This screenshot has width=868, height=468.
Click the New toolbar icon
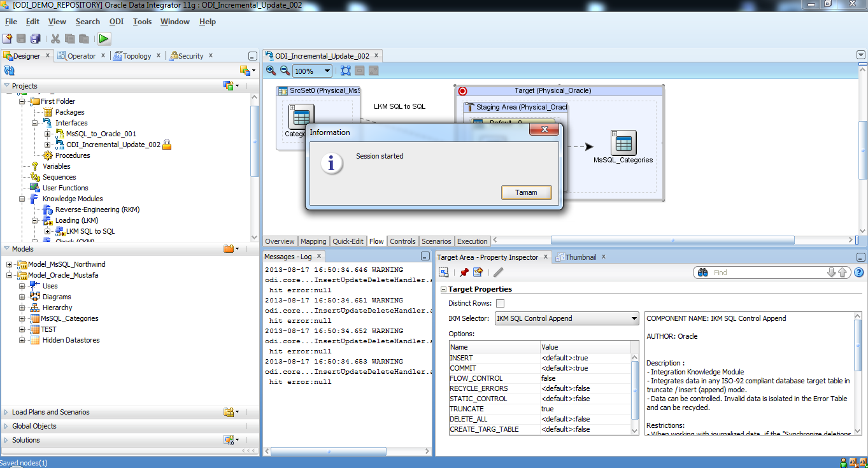click(x=8, y=39)
